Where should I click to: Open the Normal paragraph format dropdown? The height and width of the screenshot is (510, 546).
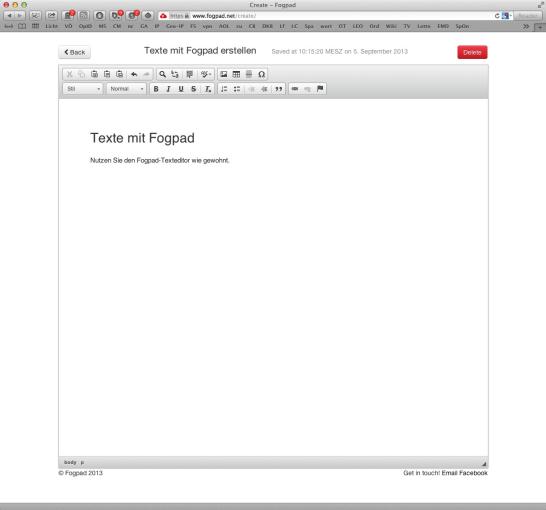[x=126, y=89]
